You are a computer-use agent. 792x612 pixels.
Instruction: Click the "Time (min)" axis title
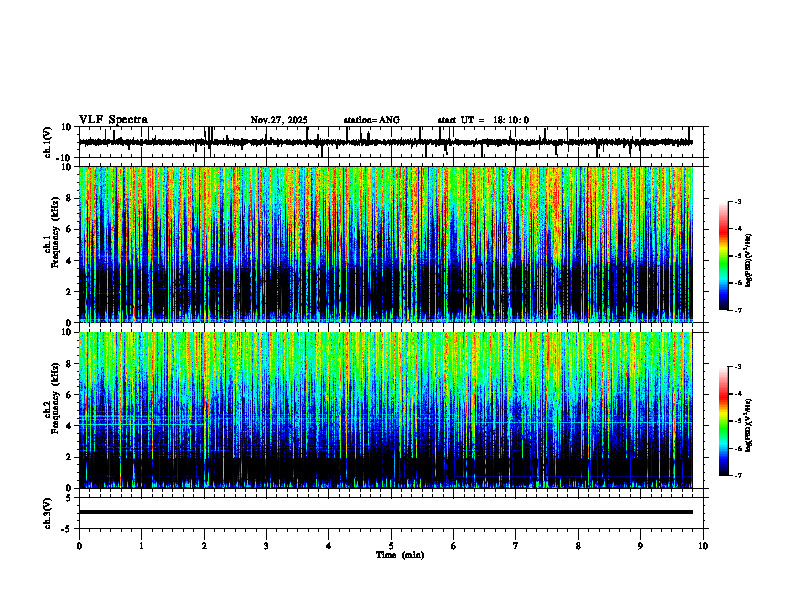[x=400, y=555]
